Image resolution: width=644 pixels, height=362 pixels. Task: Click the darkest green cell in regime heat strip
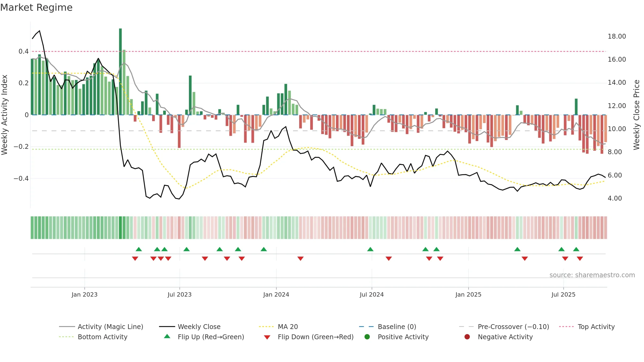coord(120,228)
